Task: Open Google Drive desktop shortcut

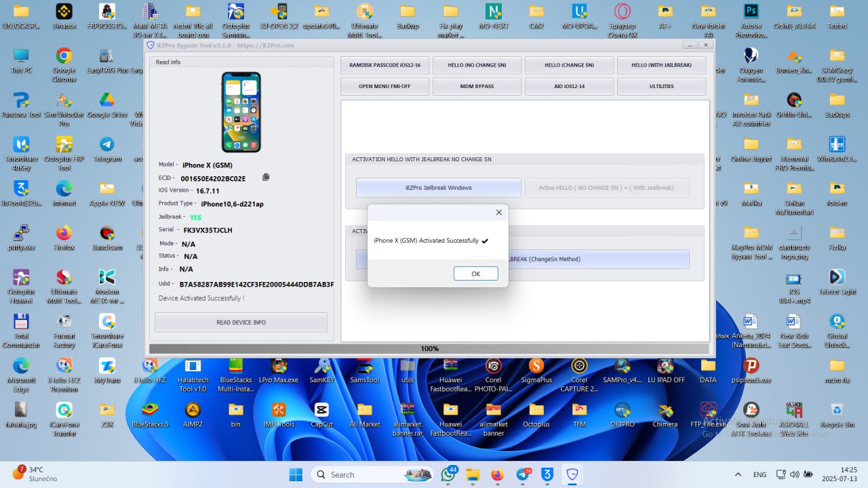Action: pos(107,105)
